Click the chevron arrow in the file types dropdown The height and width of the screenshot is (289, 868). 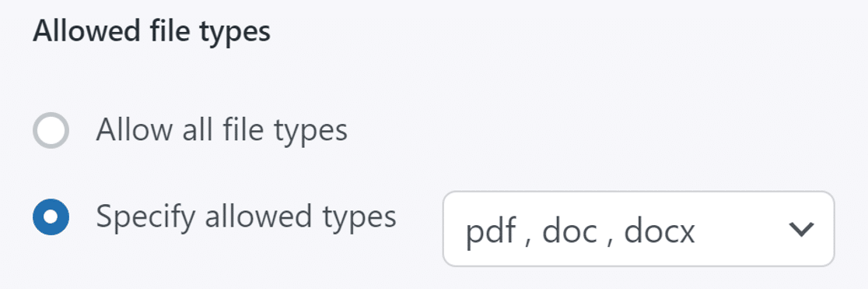[801, 229]
